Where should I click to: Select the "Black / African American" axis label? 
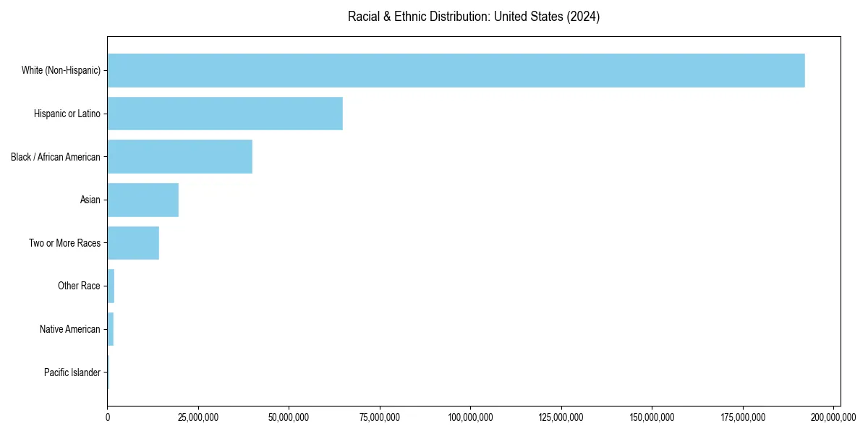(x=56, y=157)
